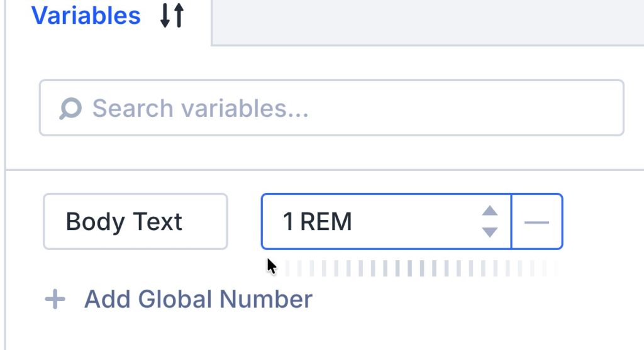Select the Body Text name field
This screenshot has height=350, width=644.
click(x=135, y=222)
